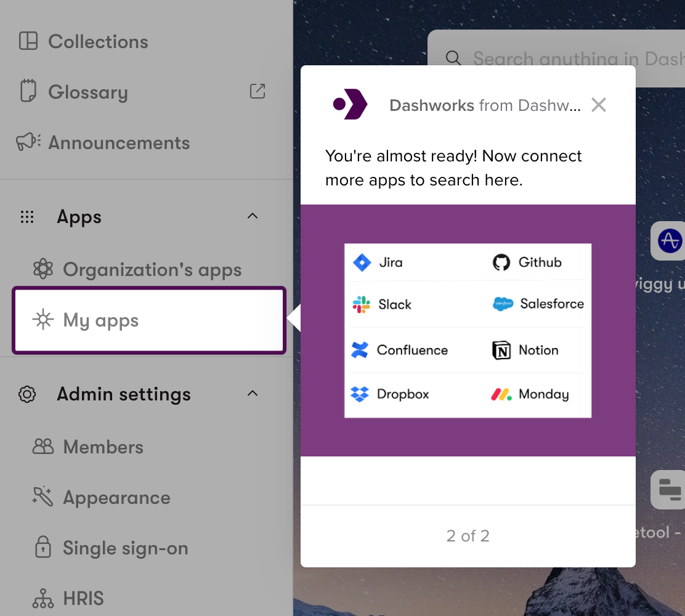Click the Monday logo icon
Screen dimensions: 685x616
click(501, 394)
